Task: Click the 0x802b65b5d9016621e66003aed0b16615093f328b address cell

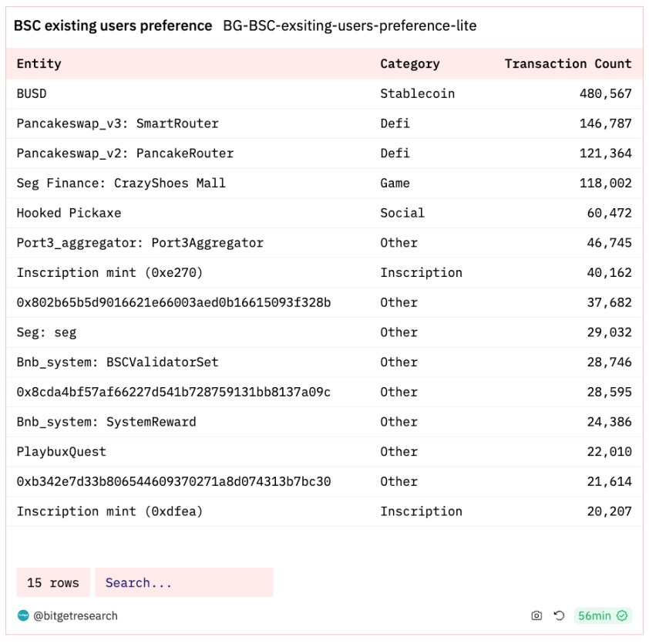Action: pyautogui.click(x=173, y=302)
